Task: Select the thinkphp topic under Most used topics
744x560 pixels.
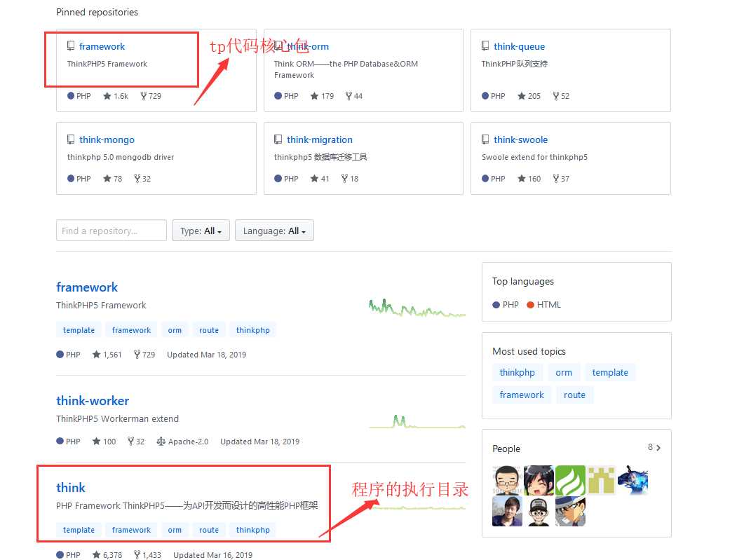Action: tap(517, 373)
